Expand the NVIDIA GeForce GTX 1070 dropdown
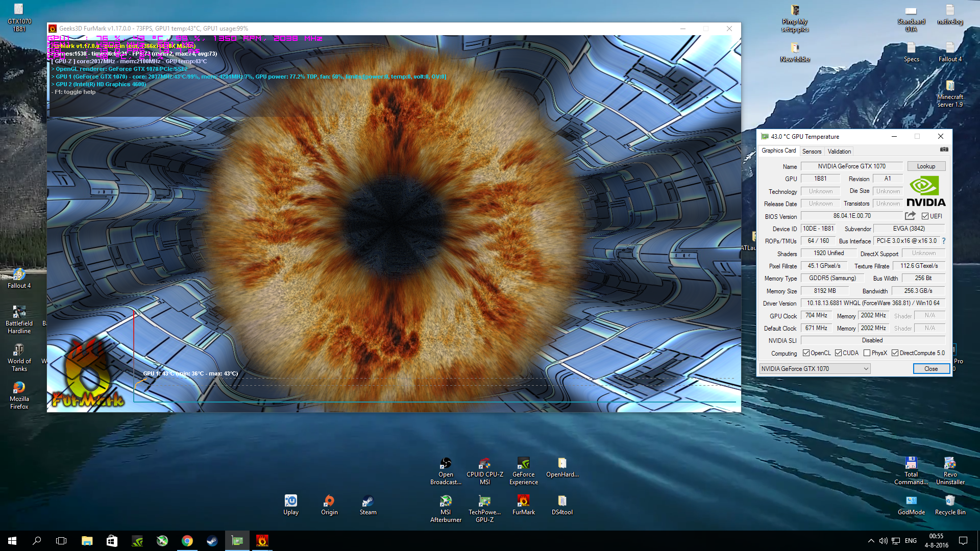This screenshot has height=551, width=980. (815, 368)
